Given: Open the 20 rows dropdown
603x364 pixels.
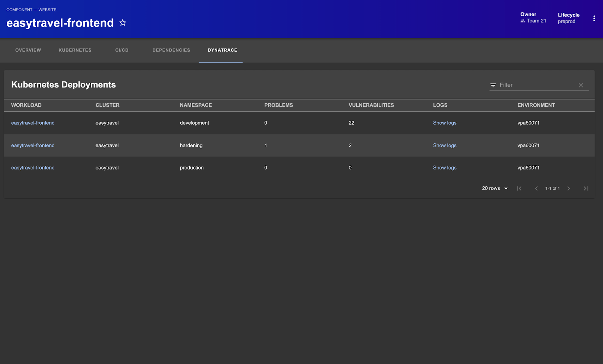Looking at the screenshot, I should point(495,188).
